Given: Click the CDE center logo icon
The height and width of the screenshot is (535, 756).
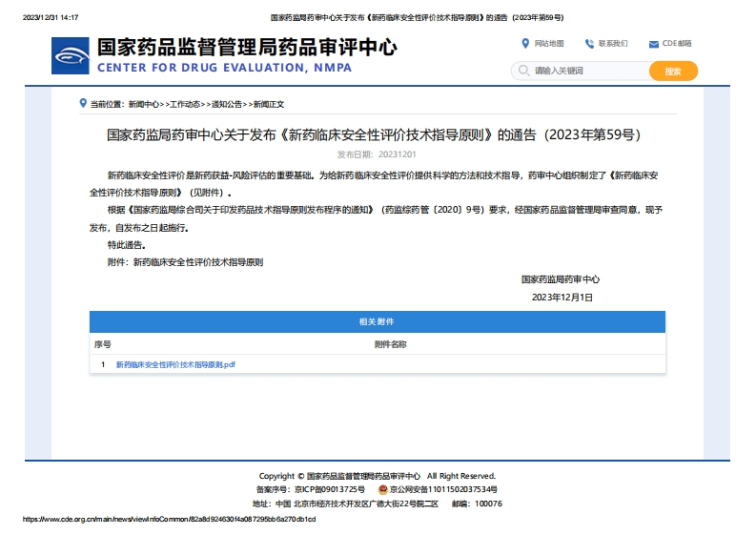Looking at the screenshot, I should click(x=72, y=56).
